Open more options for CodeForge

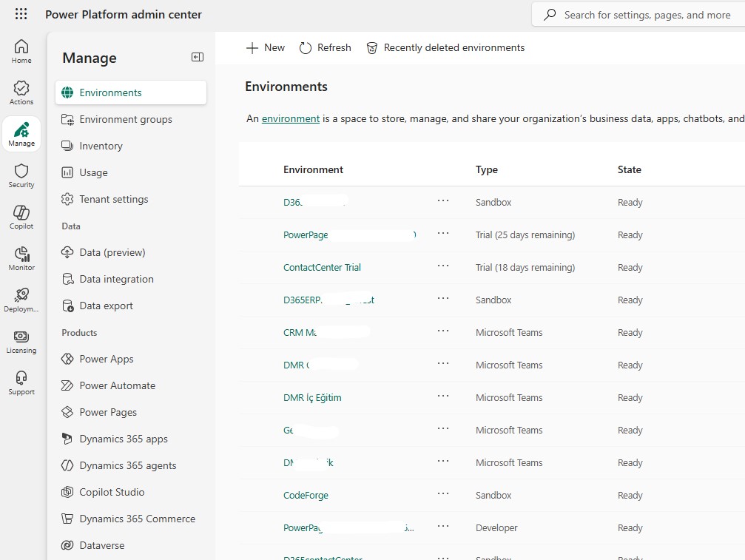pyautogui.click(x=443, y=493)
